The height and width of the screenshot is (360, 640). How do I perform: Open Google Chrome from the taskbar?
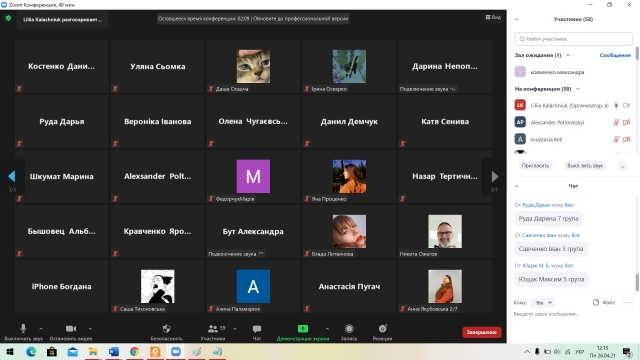click(134, 351)
